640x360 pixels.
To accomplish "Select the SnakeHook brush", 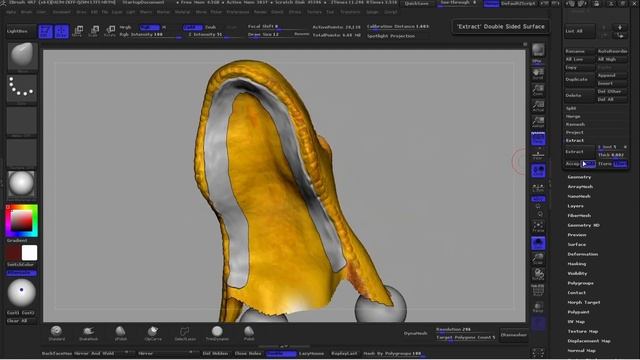I will pos(88,333).
